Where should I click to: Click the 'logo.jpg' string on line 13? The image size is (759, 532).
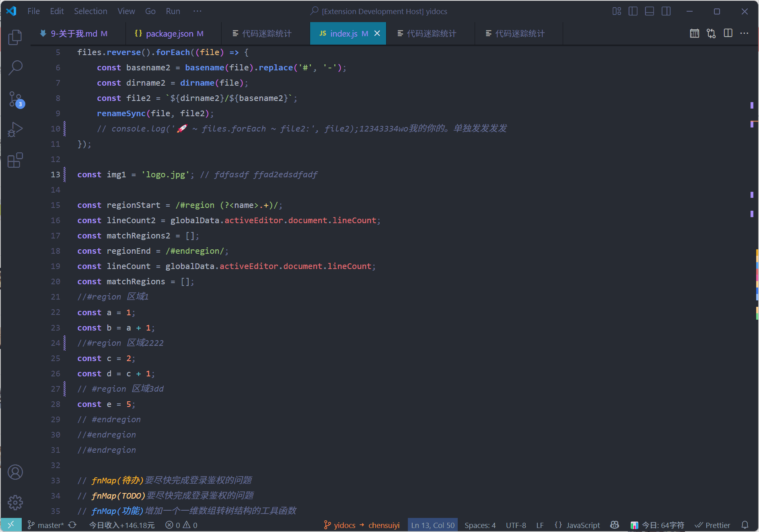pyautogui.click(x=165, y=175)
